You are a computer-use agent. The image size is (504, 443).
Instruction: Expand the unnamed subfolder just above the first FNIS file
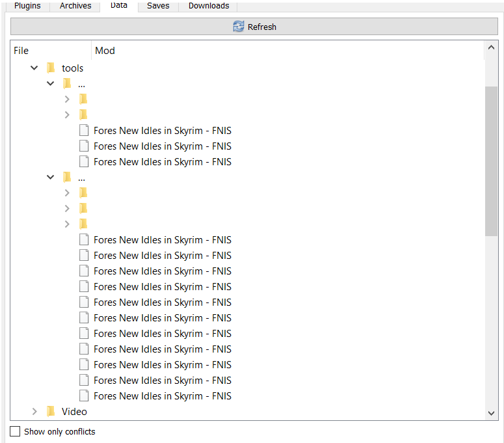(x=67, y=114)
